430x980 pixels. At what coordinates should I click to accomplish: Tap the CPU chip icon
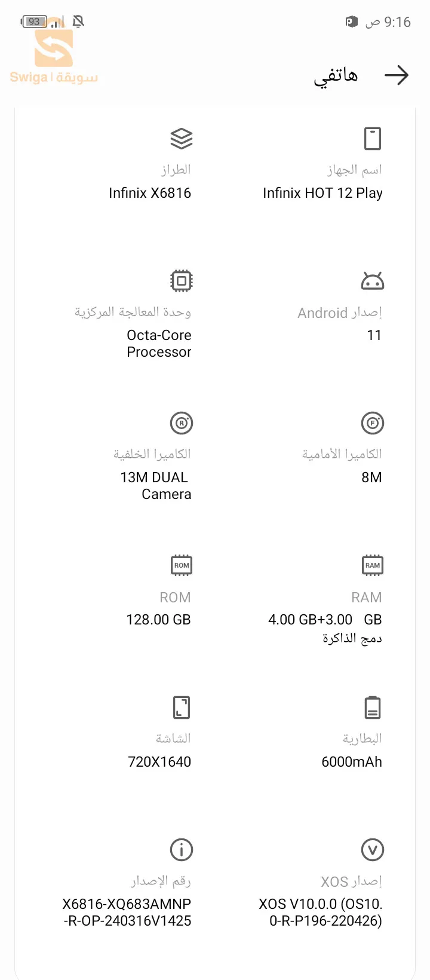[182, 281]
